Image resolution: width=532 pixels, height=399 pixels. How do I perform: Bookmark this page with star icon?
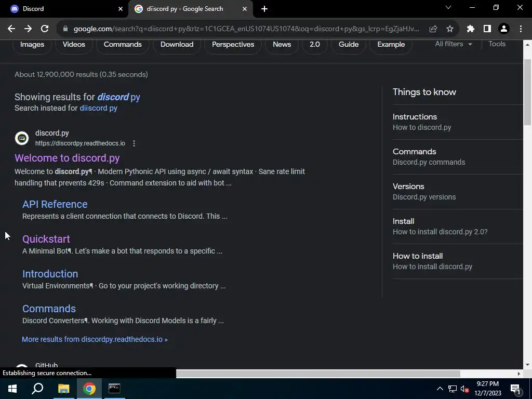[450, 29]
